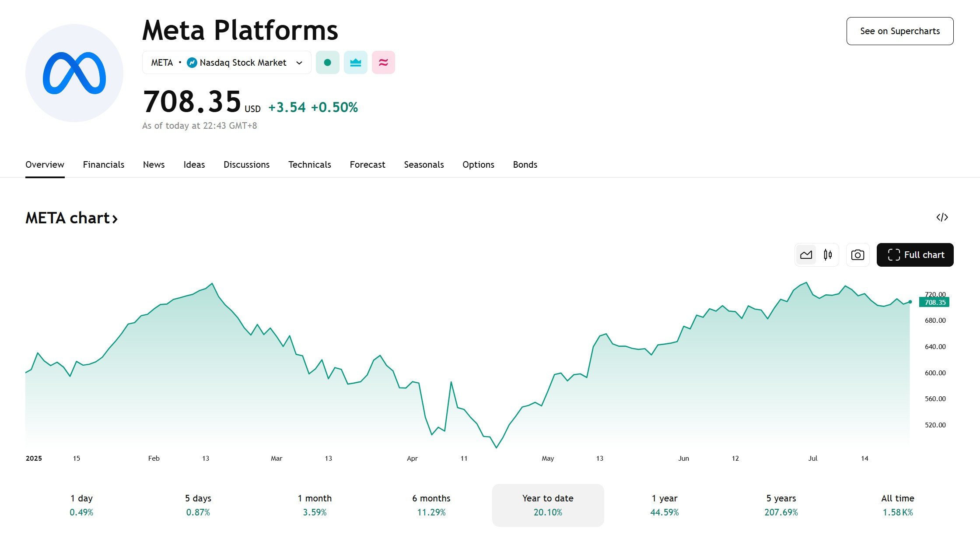Click the Meta infinity logo
The image size is (980, 536).
point(74,73)
